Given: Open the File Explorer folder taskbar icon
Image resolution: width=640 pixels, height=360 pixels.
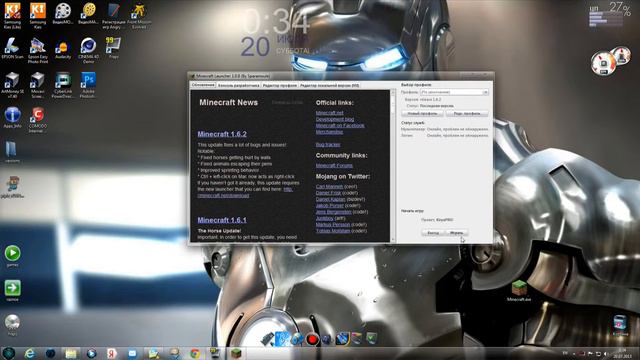Looking at the screenshot, I should click(x=71, y=353).
